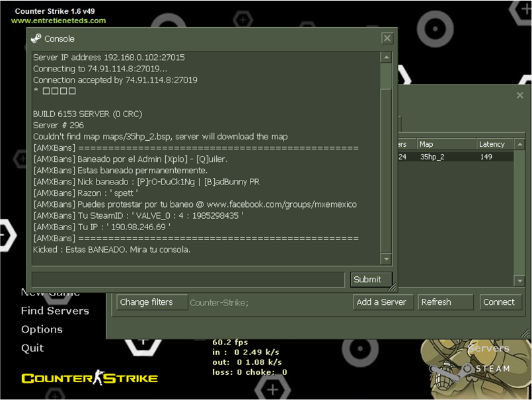The height and width of the screenshot is (400, 532).
Task: Click the 'Kicked : Estas BANEADO' console line
Action: coord(112,249)
